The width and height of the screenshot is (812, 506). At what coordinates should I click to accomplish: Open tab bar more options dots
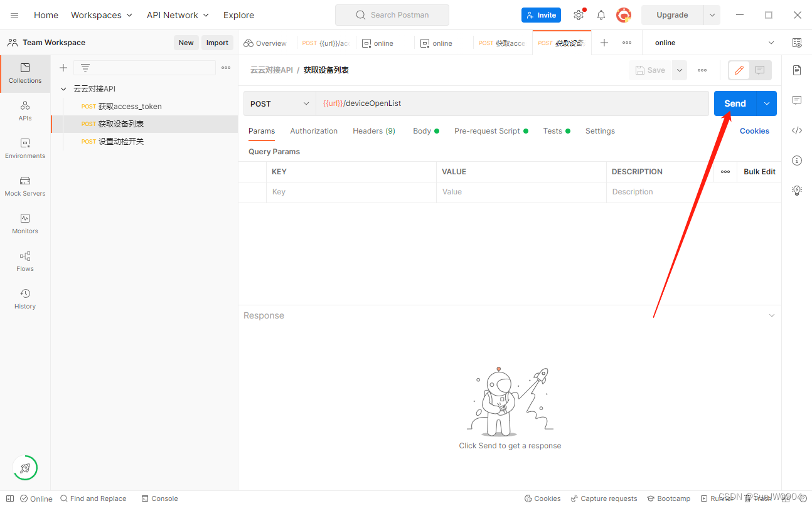pyautogui.click(x=627, y=43)
